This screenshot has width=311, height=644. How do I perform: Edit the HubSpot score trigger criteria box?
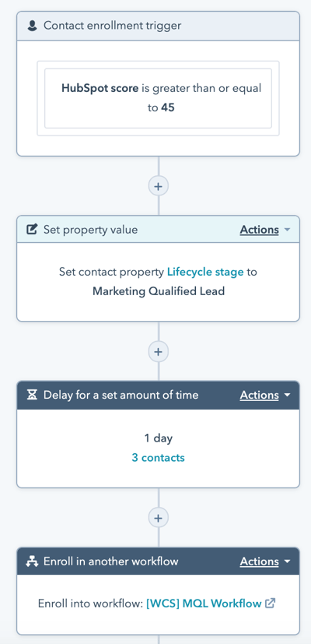(x=159, y=98)
